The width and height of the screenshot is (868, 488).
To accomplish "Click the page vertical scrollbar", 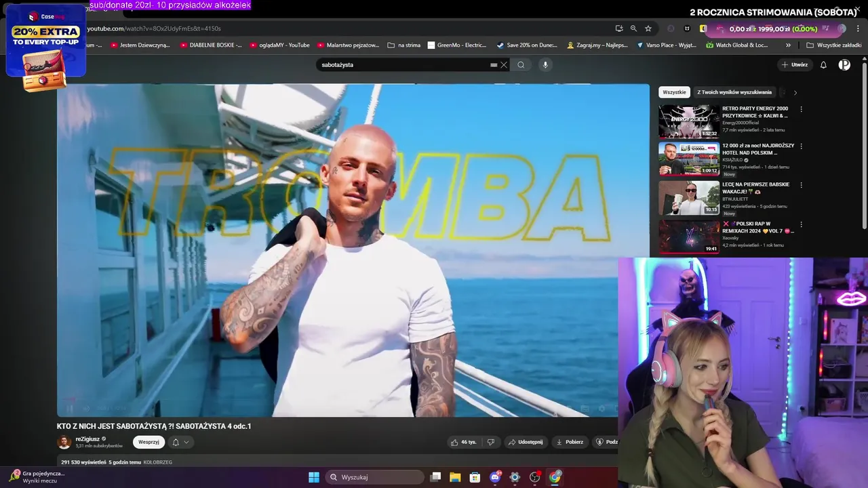I will click(865, 146).
